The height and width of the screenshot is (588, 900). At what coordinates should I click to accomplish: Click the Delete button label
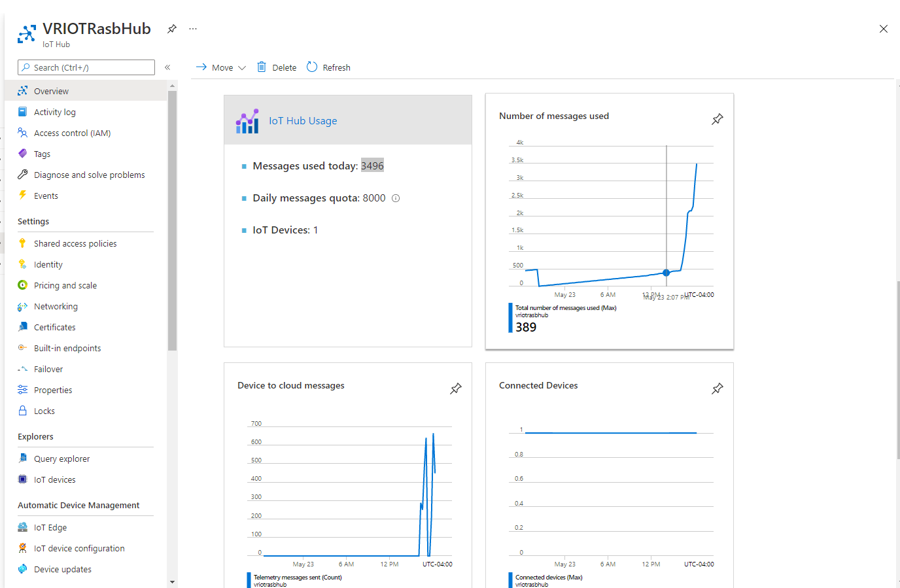click(285, 67)
